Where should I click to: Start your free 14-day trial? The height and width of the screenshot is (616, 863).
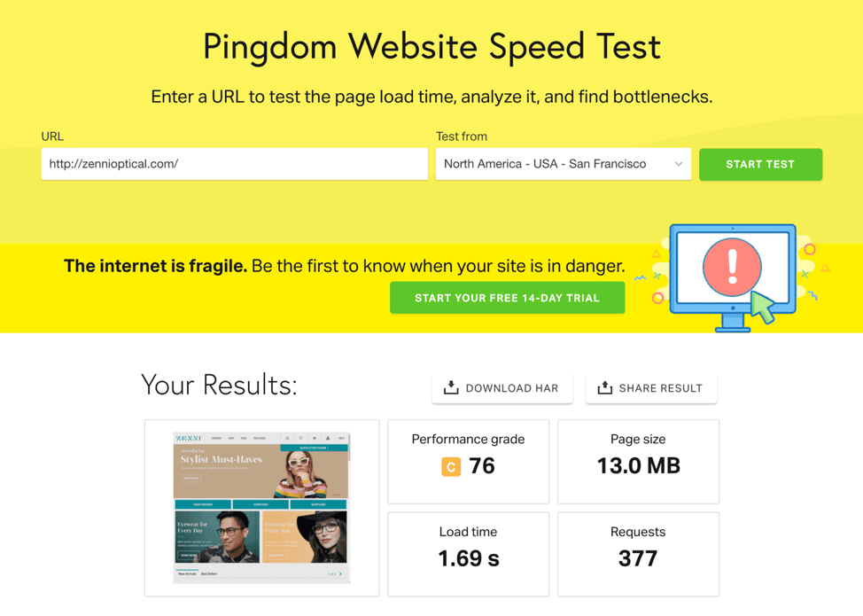click(507, 298)
